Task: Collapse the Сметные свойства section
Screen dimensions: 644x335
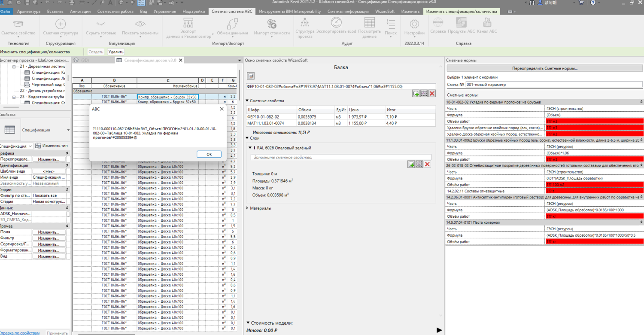Action: click(248, 101)
